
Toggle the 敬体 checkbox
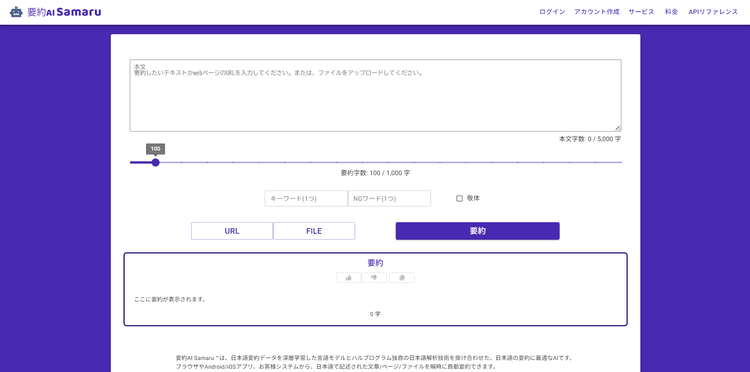(459, 198)
